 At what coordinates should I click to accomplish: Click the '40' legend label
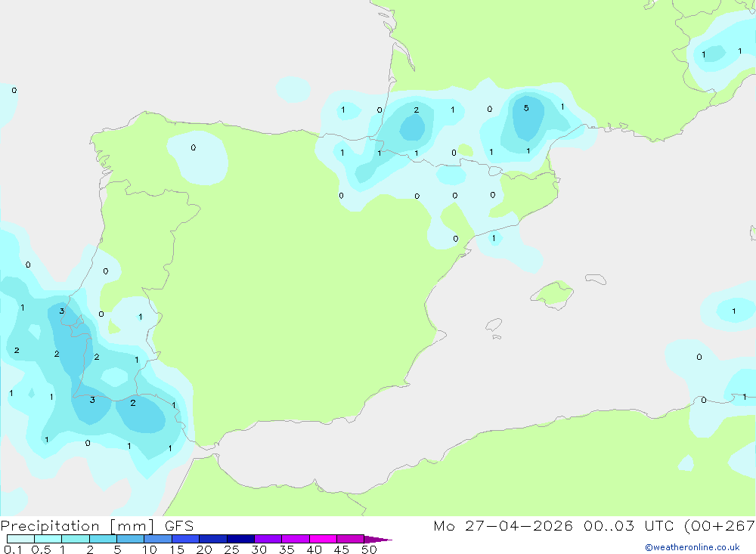pyautogui.click(x=314, y=549)
